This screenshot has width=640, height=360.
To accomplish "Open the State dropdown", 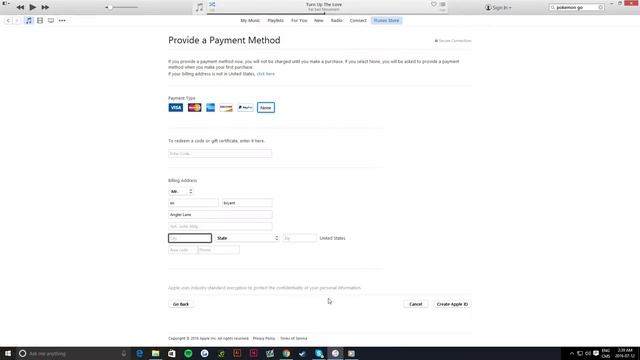I will click(x=247, y=238).
